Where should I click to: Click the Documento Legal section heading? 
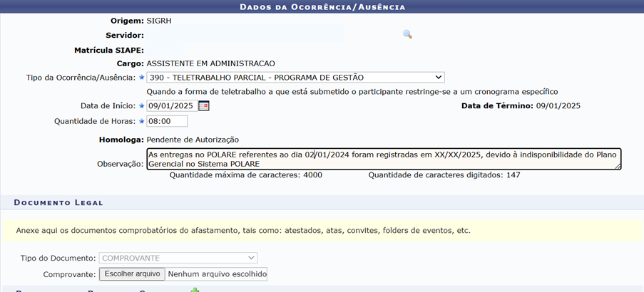[58, 203]
